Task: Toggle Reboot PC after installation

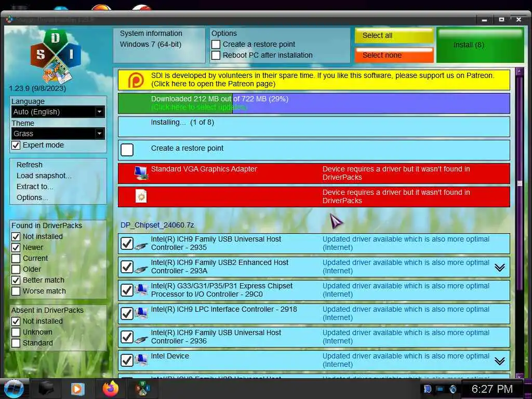Action: tap(216, 55)
